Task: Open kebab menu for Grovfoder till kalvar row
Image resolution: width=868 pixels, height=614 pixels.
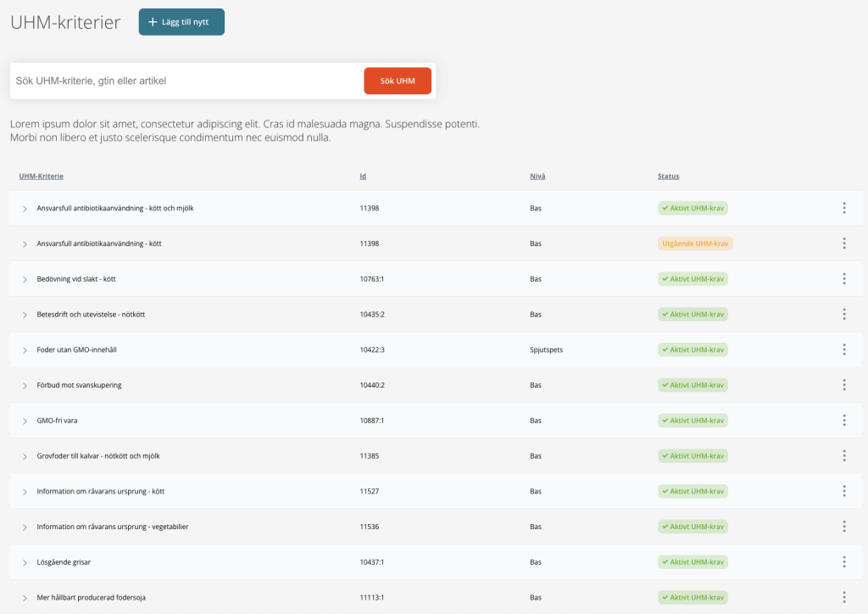Action: [x=843, y=456]
